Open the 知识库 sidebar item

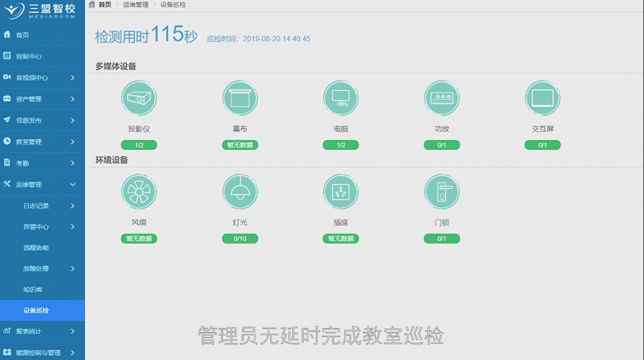click(x=33, y=290)
